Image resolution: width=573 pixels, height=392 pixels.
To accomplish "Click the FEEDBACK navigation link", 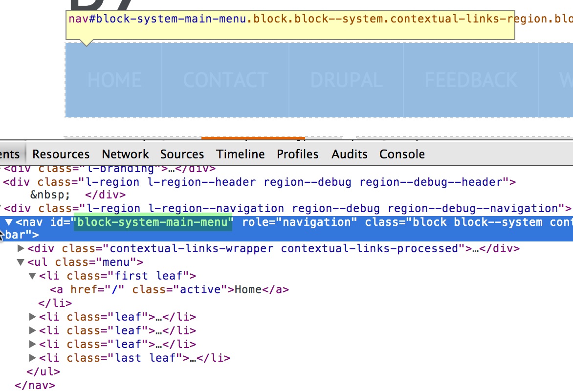I will click(x=470, y=80).
